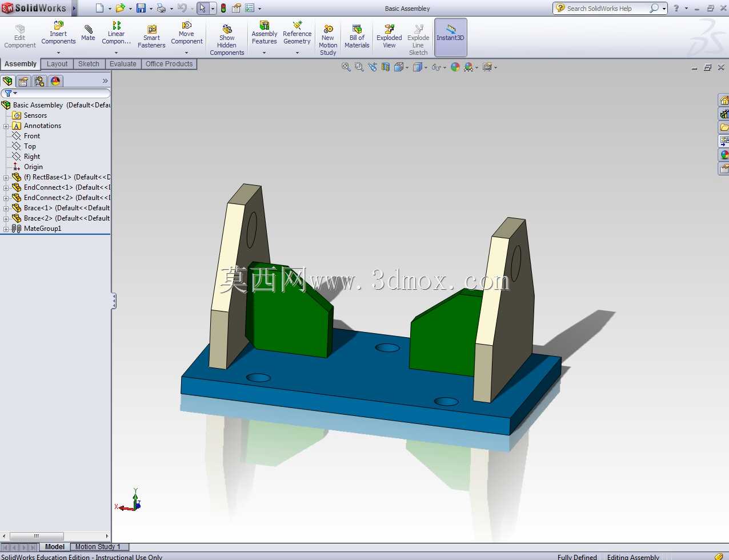This screenshot has height=560, width=729.
Task: Insert a Bill of Materials
Action: tap(357, 37)
